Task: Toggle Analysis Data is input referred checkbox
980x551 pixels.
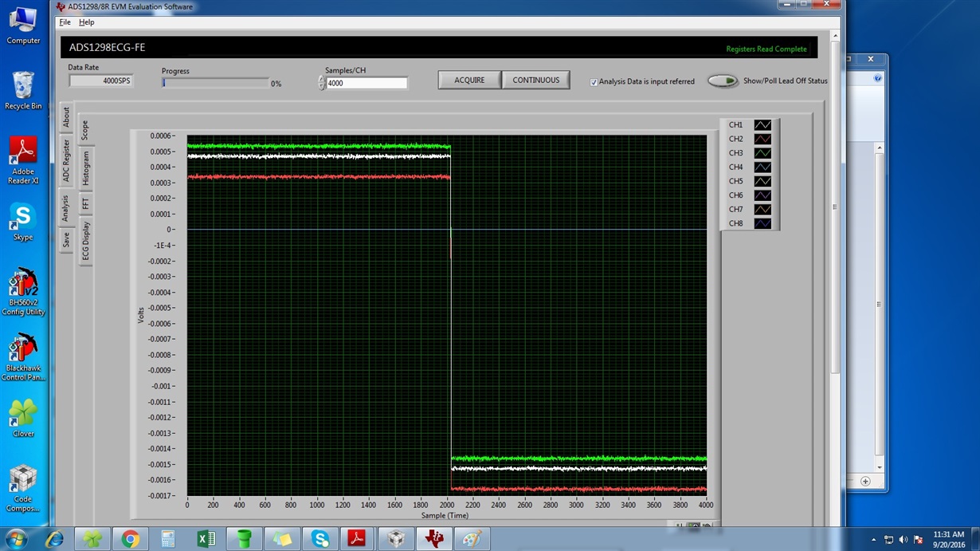Action: click(x=594, y=81)
